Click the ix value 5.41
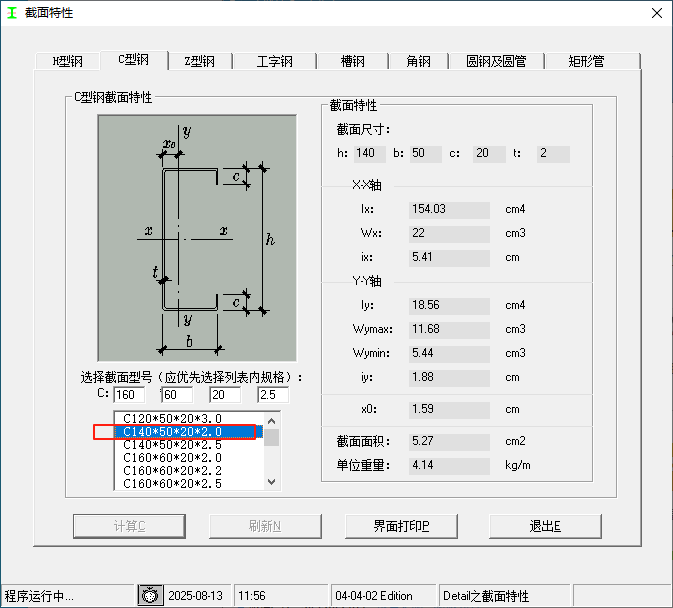This screenshot has width=673, height=608. tap(449, 258)
